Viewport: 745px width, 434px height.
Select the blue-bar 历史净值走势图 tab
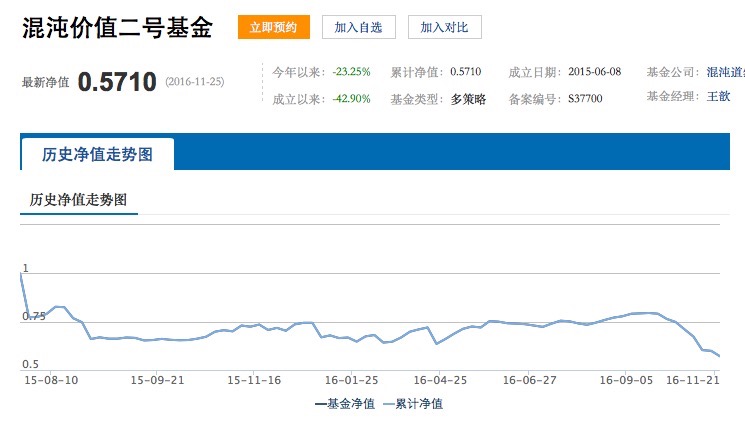[97, 155]
